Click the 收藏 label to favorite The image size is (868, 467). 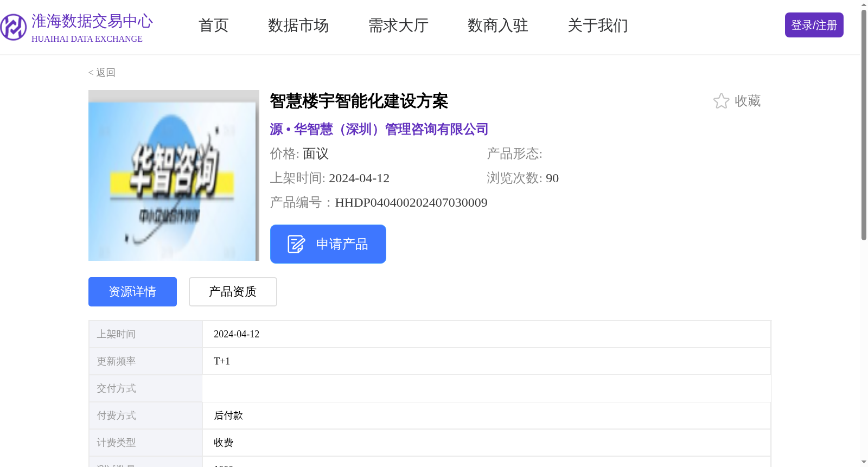point(748,101)
